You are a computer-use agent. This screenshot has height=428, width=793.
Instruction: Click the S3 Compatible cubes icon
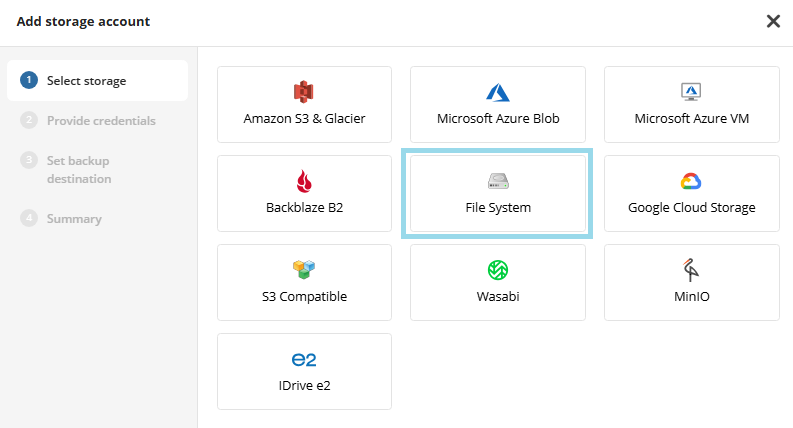pos(304,270)
